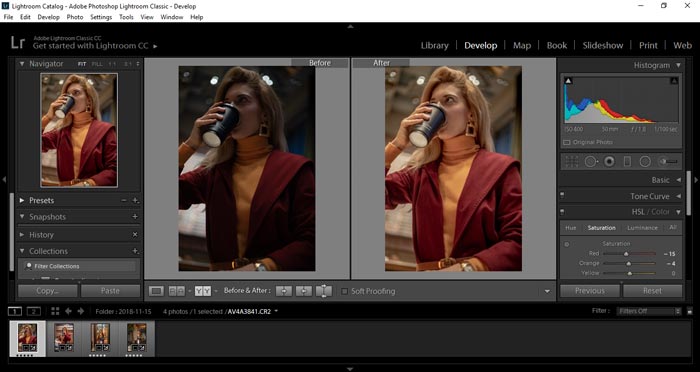Open the Slideshow module
Viewport: 700px width, 372px height.
coord(603,46)
